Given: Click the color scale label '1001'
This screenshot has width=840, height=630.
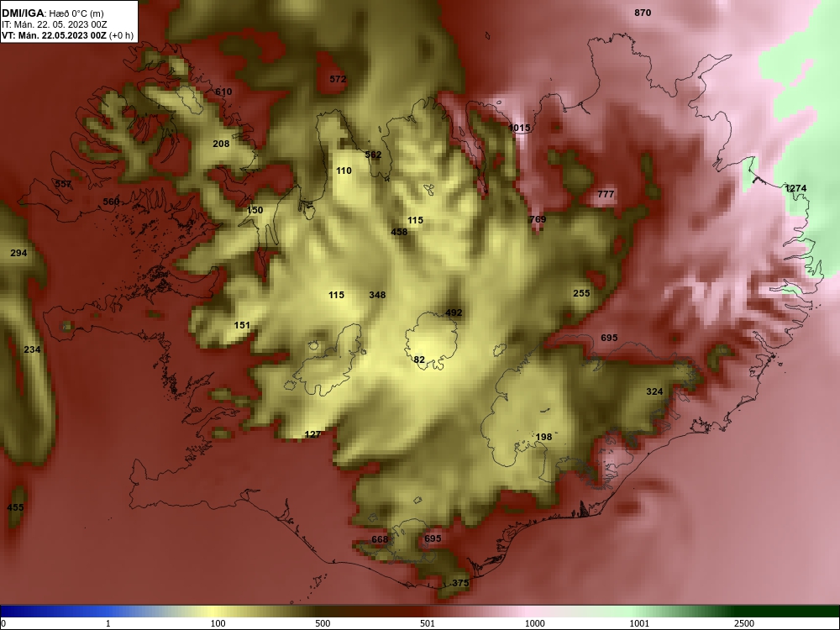Looking at the screenshot, I should coord(639,623).
